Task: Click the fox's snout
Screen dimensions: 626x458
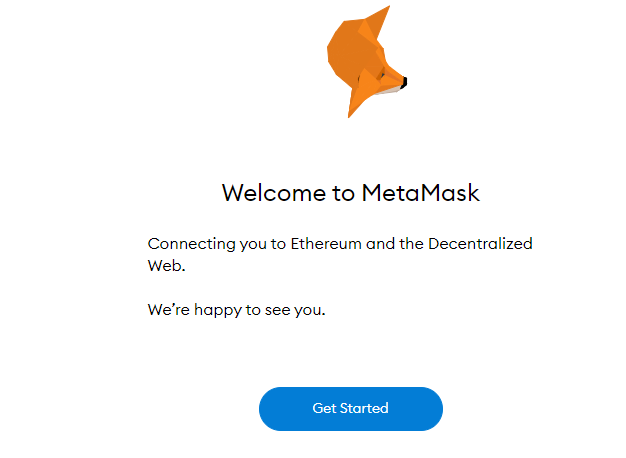Action: point(393,80)
